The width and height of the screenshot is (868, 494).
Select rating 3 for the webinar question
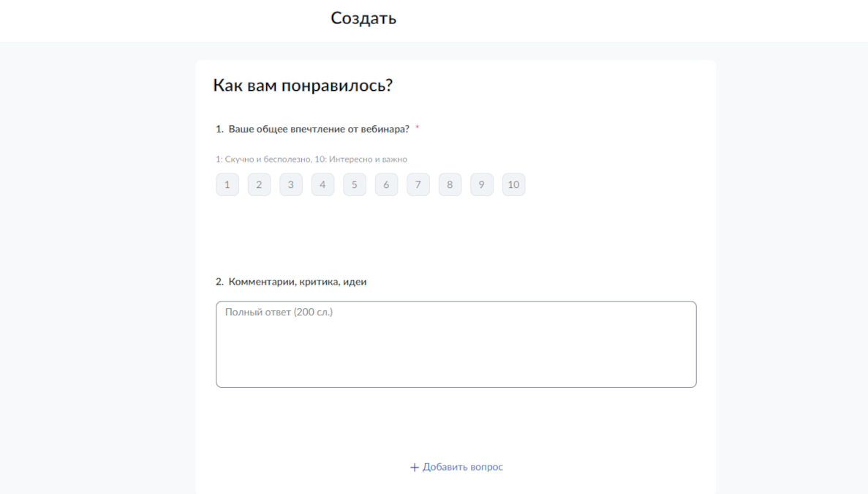pos(290,184)
